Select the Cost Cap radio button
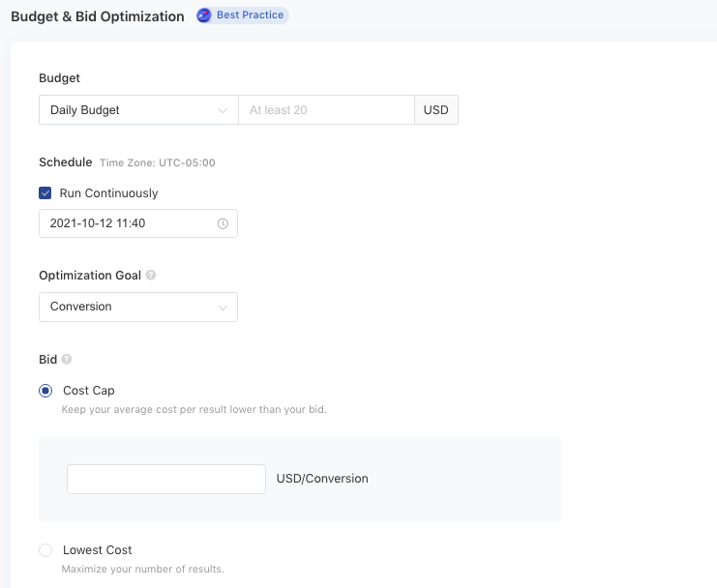 (45, 391)
